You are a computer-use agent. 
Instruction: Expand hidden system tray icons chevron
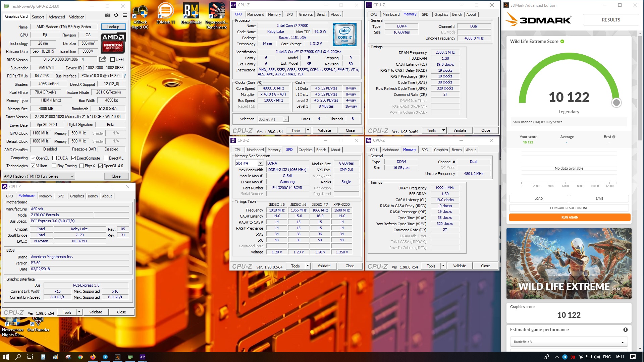pos(557,357)
